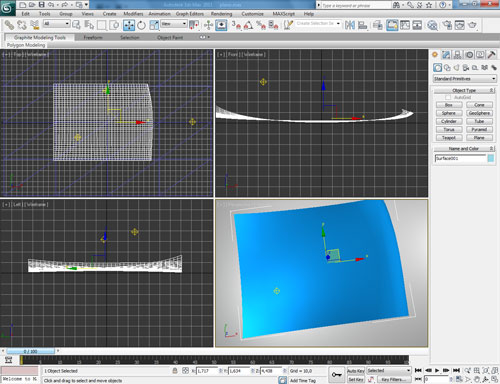This screenshot has width=500, height=384.
Task: Click the Render Production teapot icon
Action: coord(472,25)
